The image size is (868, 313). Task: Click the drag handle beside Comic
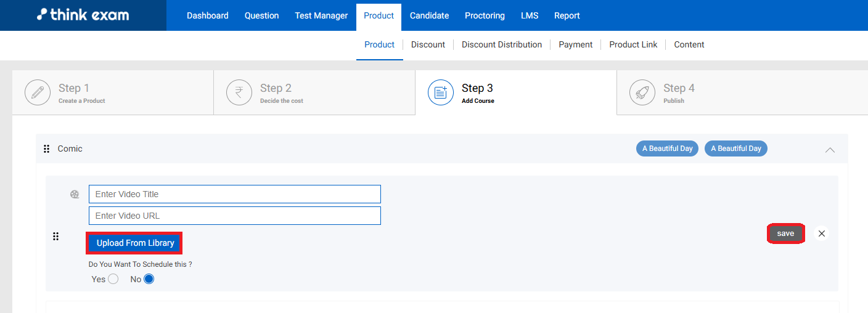[46, 149]
